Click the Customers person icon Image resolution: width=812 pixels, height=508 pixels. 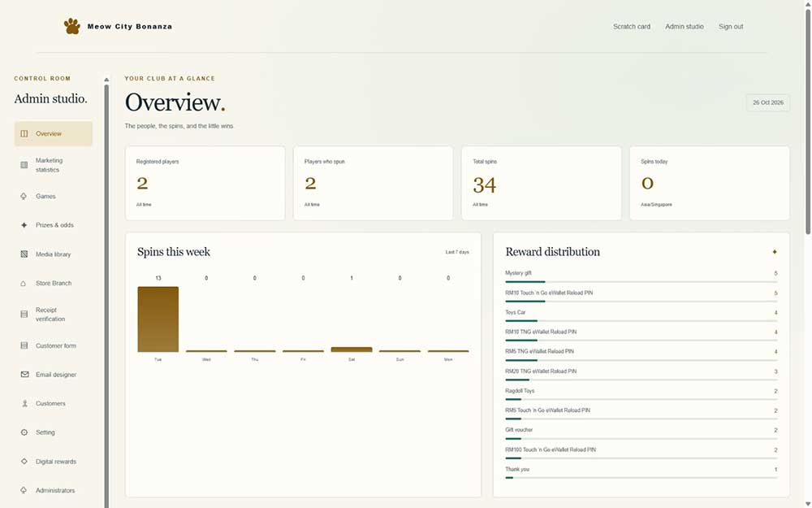(x=24, y=403)
